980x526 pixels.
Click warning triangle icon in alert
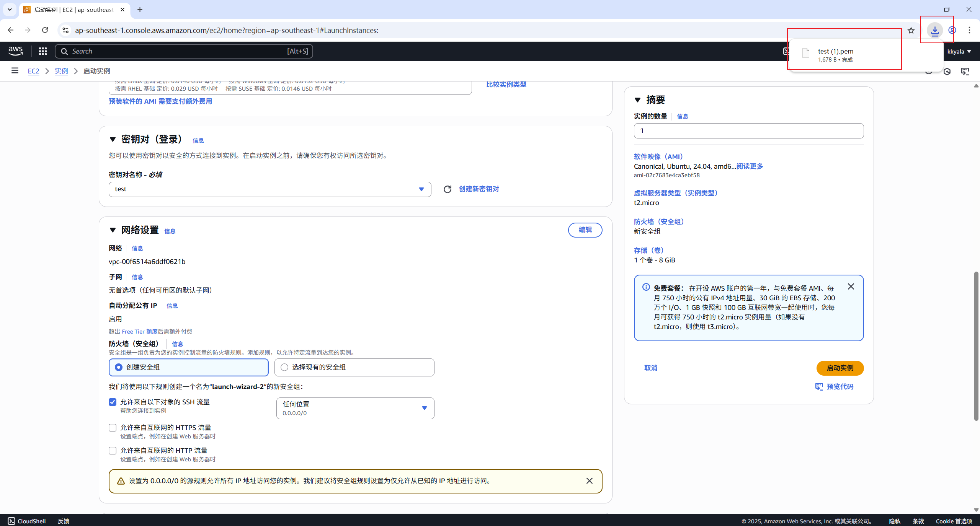tap(121, 481)
